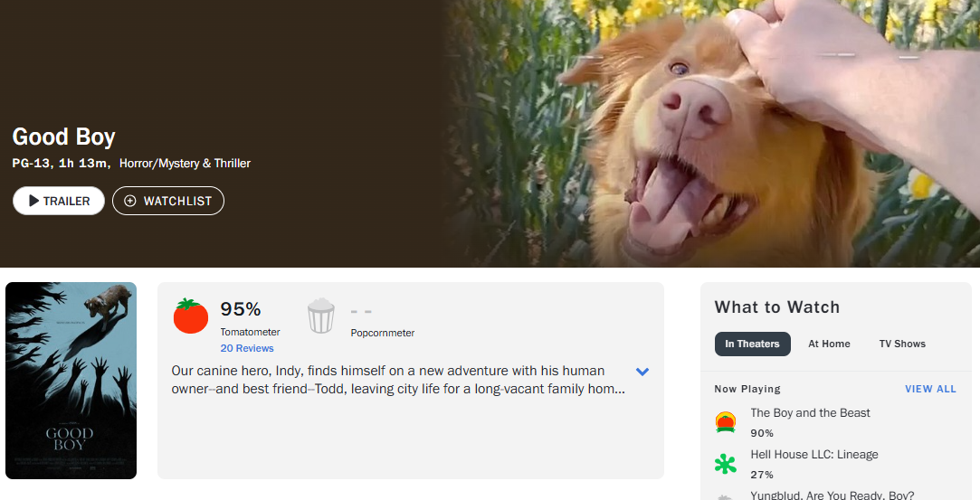
Task: Click the View All link
Action: coord(930,389)
